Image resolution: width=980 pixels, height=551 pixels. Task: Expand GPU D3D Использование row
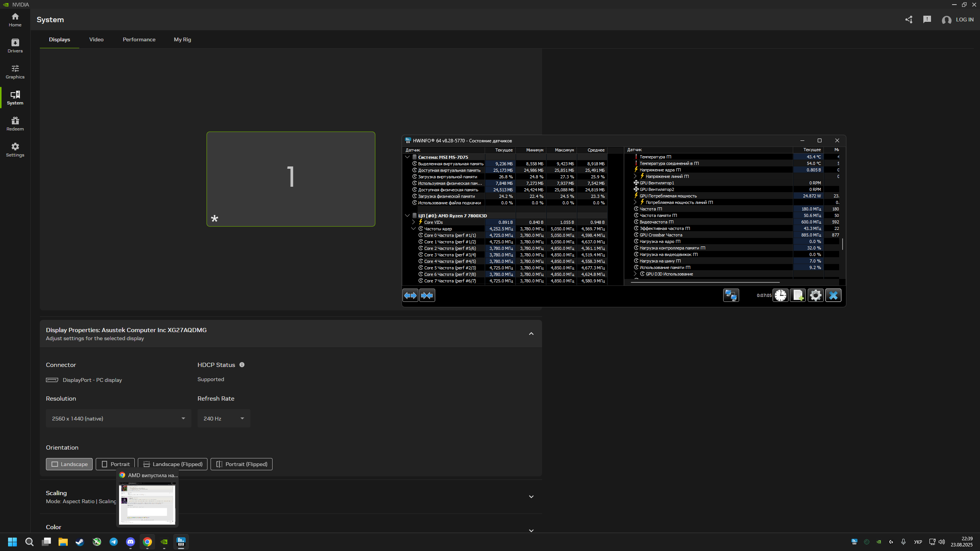tap(635, 274)
